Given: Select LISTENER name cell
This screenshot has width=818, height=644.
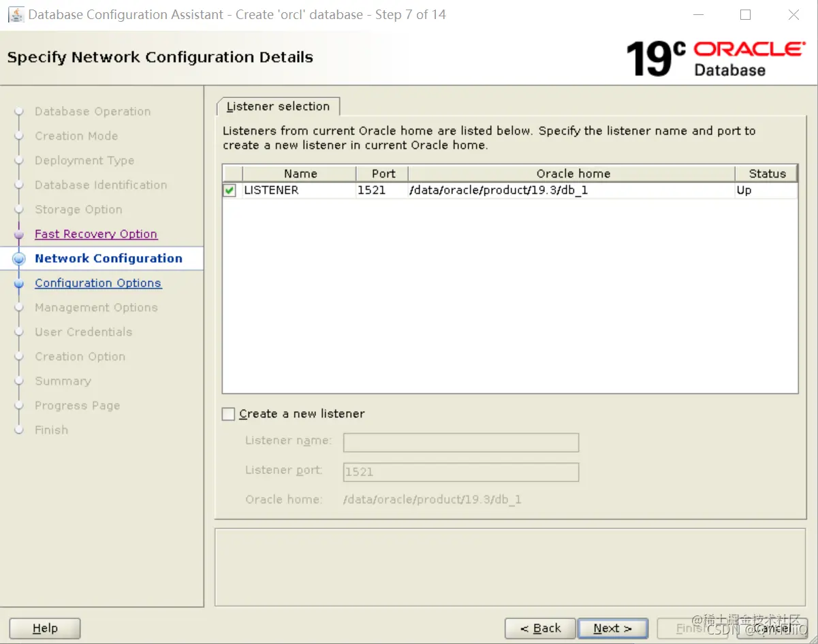Looking at the screenshot, I should click(299, 191).
